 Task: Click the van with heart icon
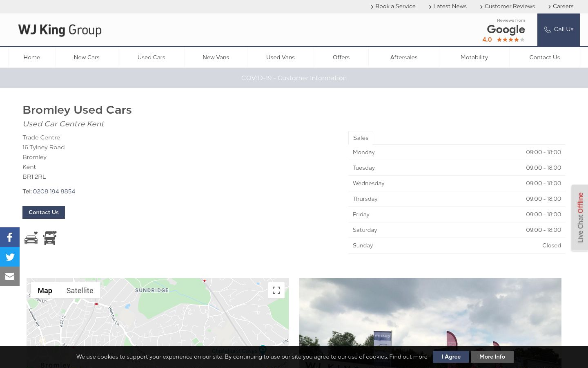50,238
